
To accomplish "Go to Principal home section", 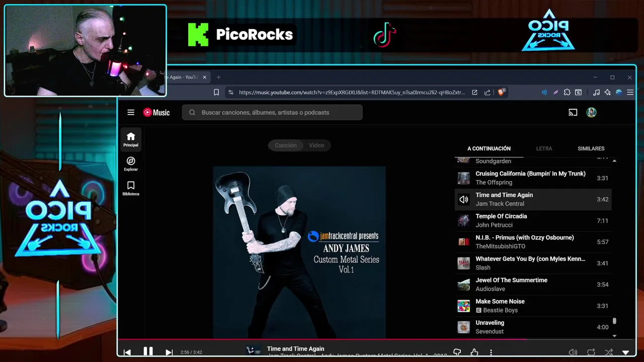I will pyautogui.click(x=131, y=139).
